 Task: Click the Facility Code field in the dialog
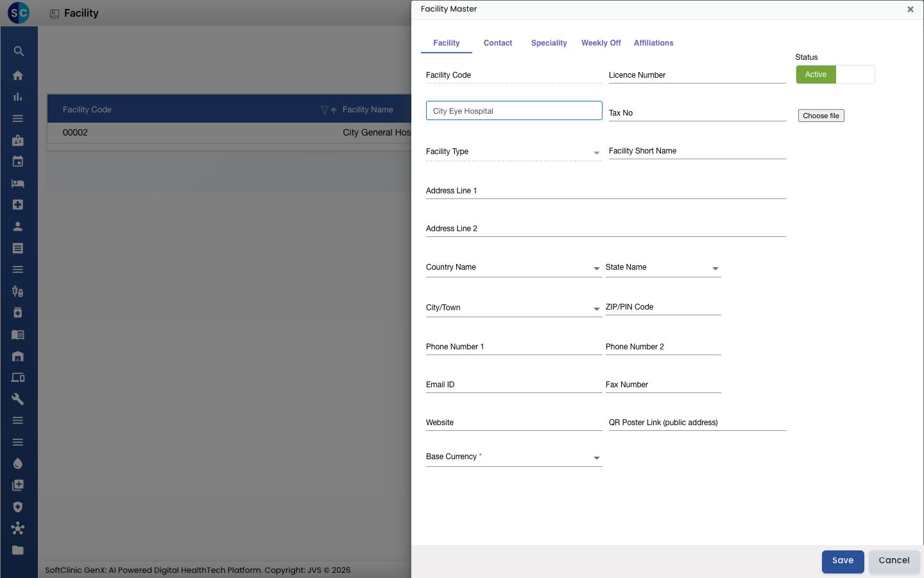point(514,75)
